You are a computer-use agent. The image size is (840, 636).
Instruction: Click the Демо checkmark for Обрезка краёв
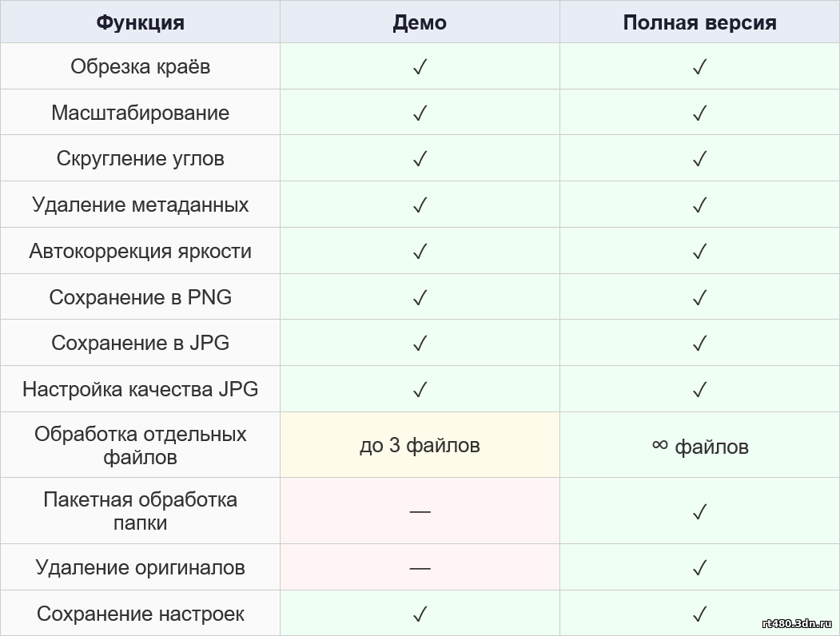click(420, 67)
